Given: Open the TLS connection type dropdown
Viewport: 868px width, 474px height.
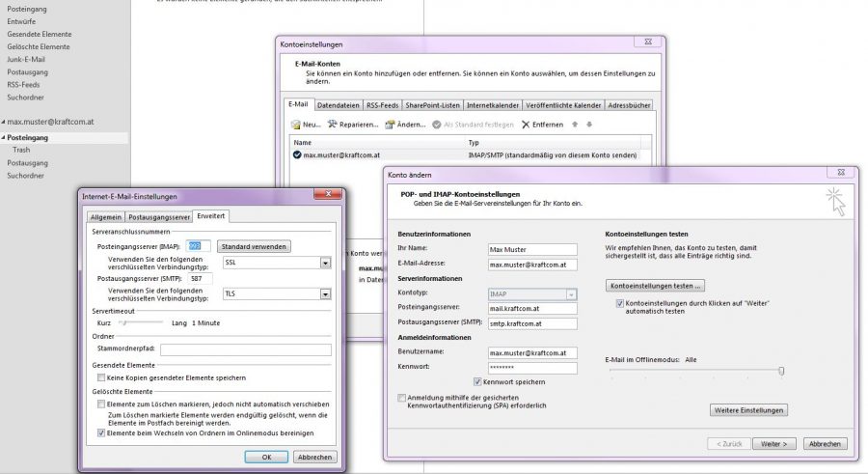Looking at the screenshot, I should click(325, 293).
